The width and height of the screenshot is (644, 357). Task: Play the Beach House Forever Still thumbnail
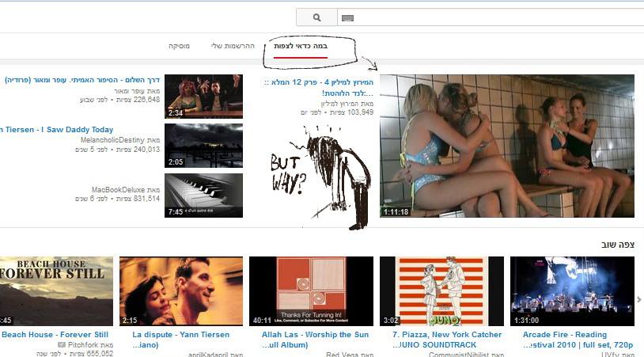tap(55, 291)
